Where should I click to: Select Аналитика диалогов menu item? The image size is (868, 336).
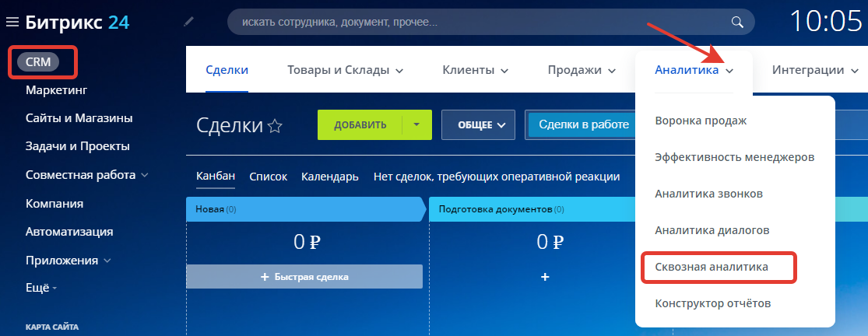tap(712, 230)
